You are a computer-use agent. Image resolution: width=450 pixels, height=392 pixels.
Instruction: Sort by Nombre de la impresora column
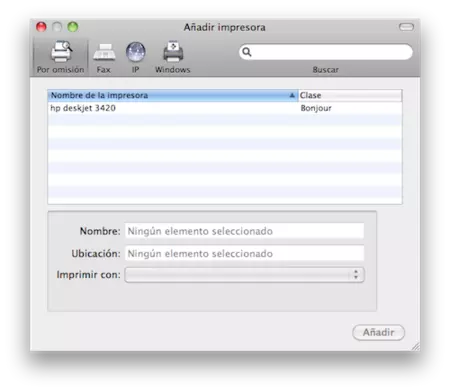click(173, 95)
